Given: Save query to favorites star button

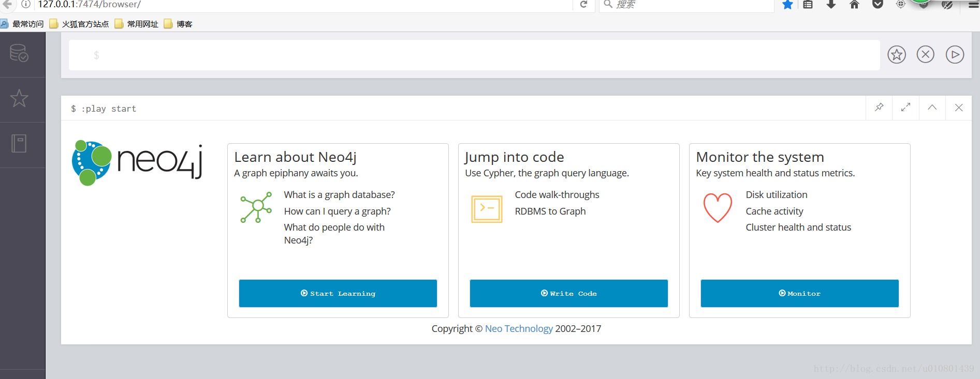Looking at the screenshot, I should point(897,54).
